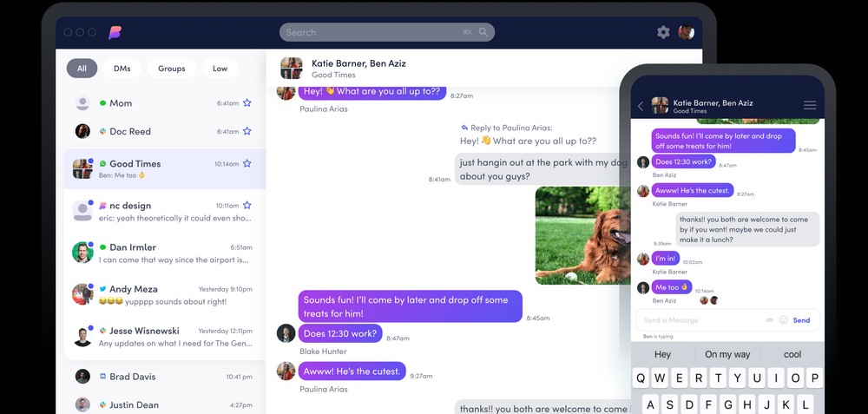Click the Slack icon beside Doc Reed
Image resolution: width=868 pixels, height=414 pixels.
click(x=103, y=131)
